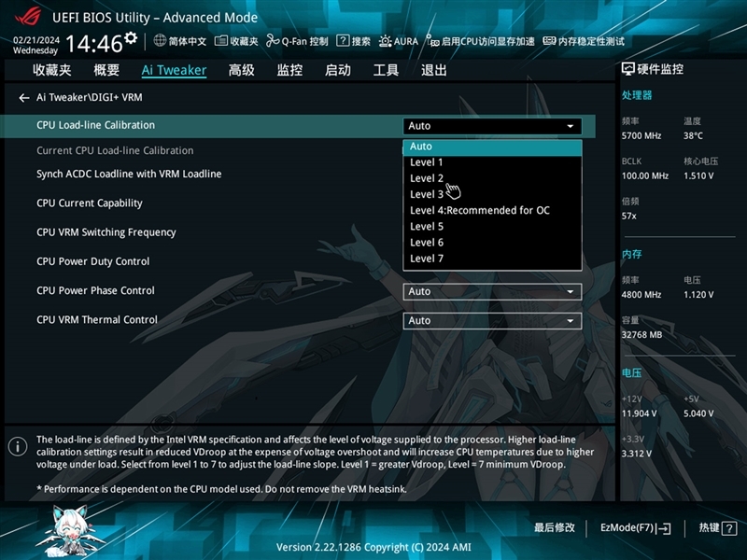Screen dimensions: 747x560
Task: Collapse the CPU Load-line Calibration dropdown
Action: pos(492,125)
